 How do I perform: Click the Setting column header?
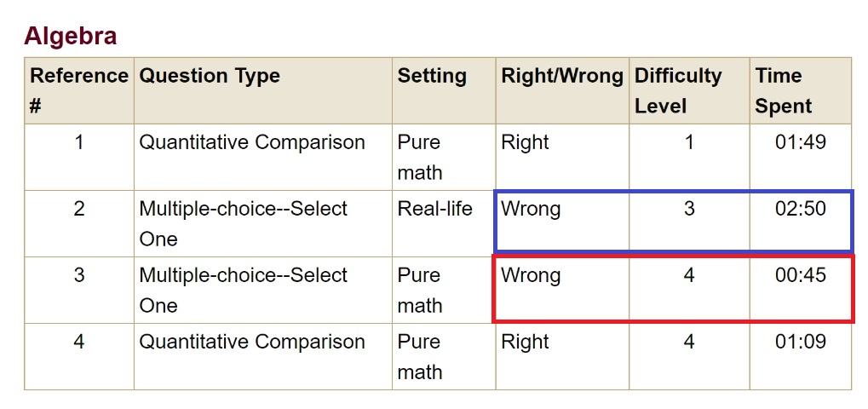432,76
